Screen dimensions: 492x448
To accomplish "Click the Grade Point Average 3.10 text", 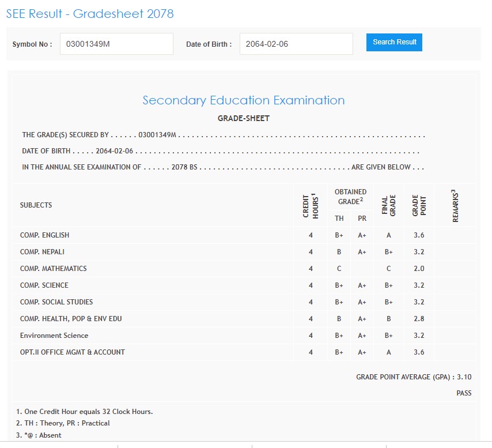I will (413, 377).
